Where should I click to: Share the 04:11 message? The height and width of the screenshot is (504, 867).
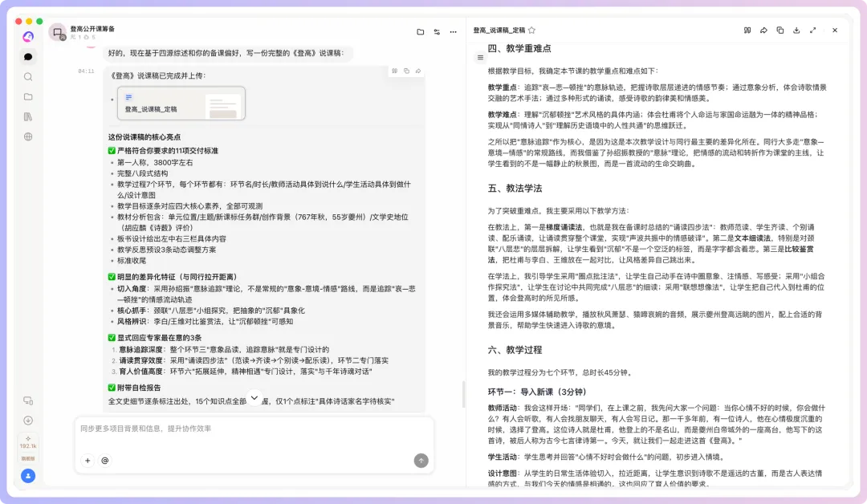(418, 71)
